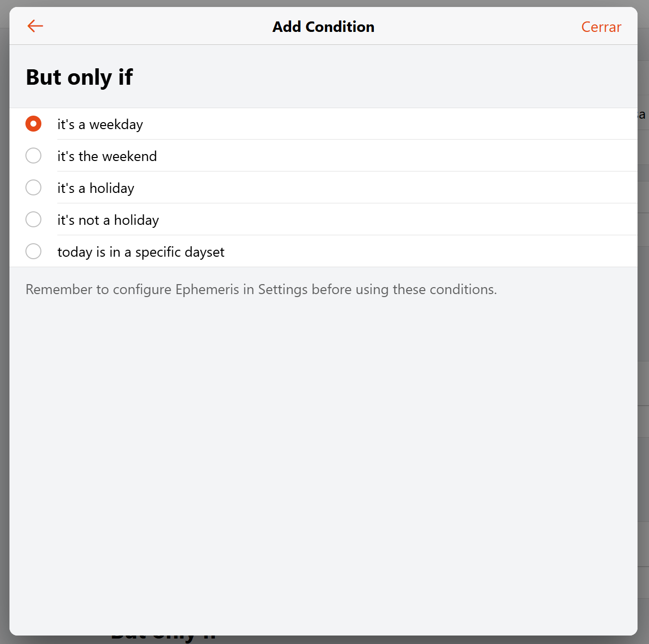The width and height of the screenshot is (649, 644).
Task: Click the navigation bar left of the title
Action: tap(150, 26)
